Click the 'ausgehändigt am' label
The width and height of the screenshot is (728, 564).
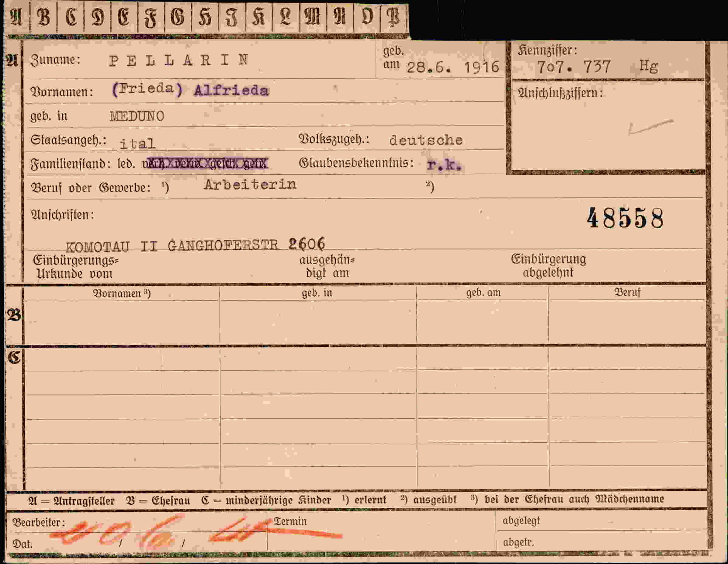pyautogui.click(x=327, y=267)
